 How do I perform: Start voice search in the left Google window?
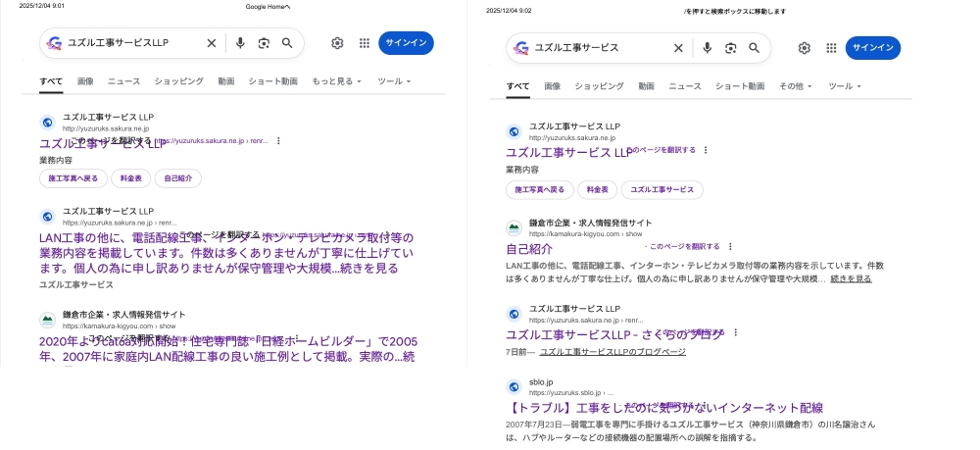click(x=240, y=43)
